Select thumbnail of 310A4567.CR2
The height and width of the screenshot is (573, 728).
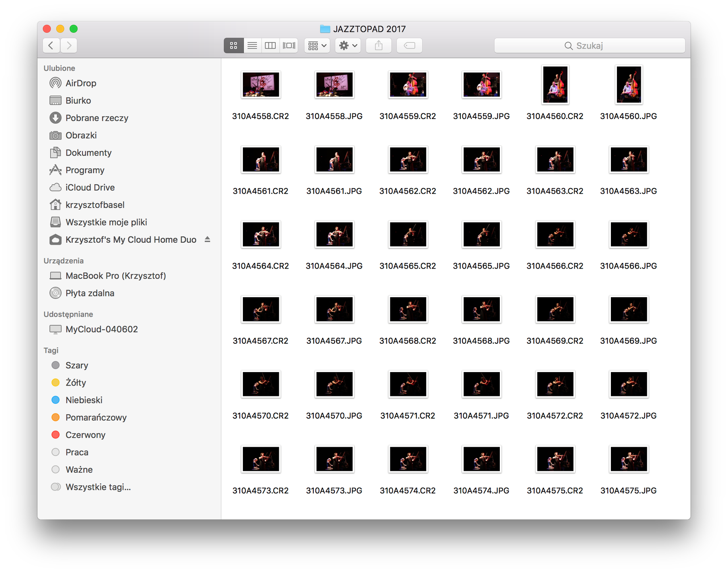click(x=261, y=309)
